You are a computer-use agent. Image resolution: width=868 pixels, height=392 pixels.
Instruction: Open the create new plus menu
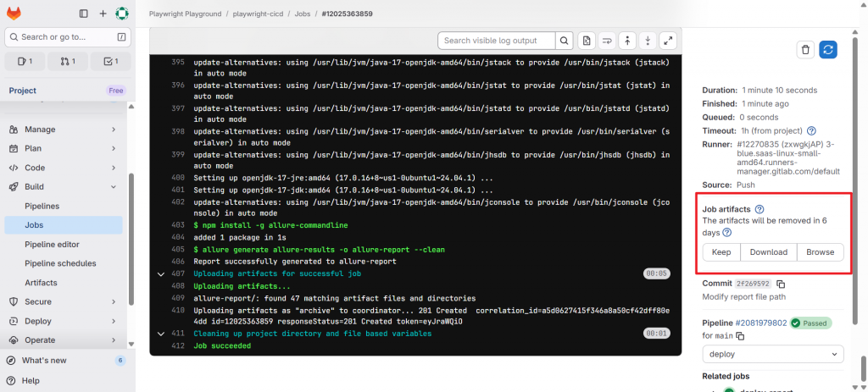[x=103, y=14]
